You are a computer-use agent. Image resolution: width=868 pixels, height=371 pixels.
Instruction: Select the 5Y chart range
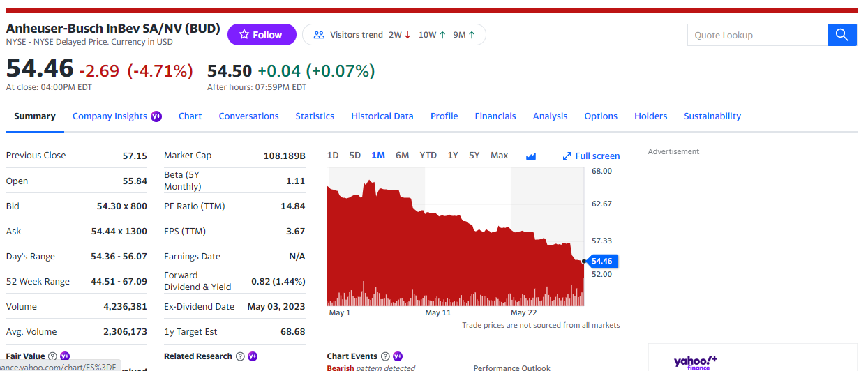[474, 156]
